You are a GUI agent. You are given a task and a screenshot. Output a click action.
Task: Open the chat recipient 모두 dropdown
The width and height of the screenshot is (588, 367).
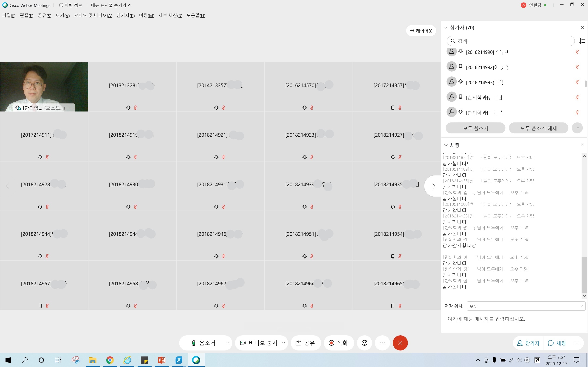[x=526, y=306]
